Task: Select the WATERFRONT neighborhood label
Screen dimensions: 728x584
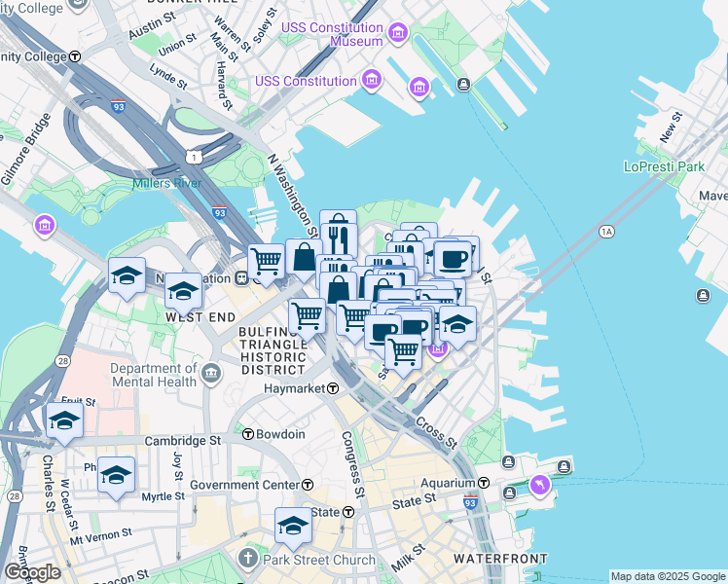Action: tap(500, 559)
